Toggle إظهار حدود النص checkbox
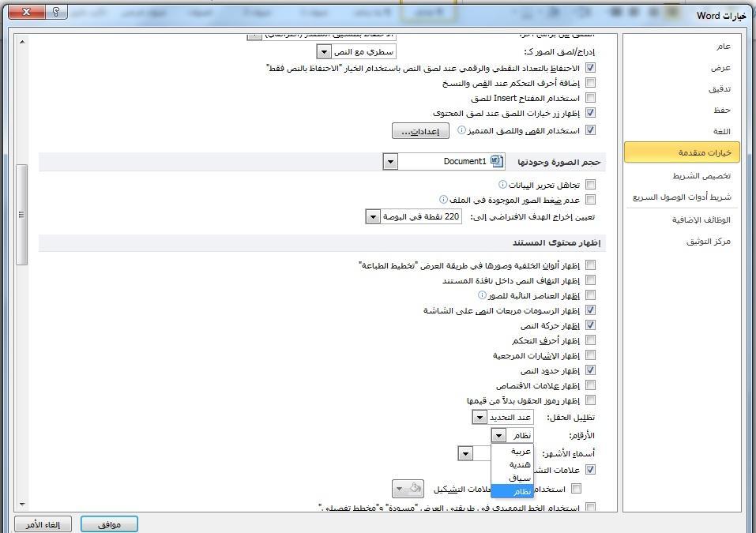Viewport: 756px width, 533px height. click(590, 370)
